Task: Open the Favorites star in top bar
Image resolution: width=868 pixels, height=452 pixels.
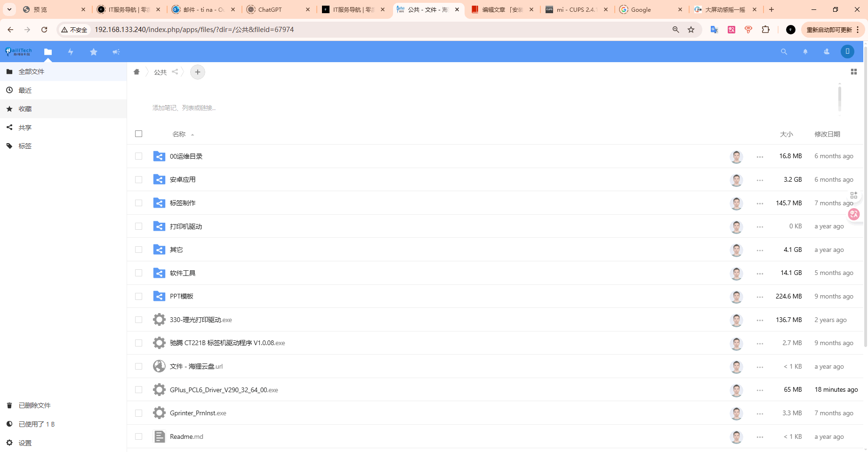Action: click(x=94, y=52)
